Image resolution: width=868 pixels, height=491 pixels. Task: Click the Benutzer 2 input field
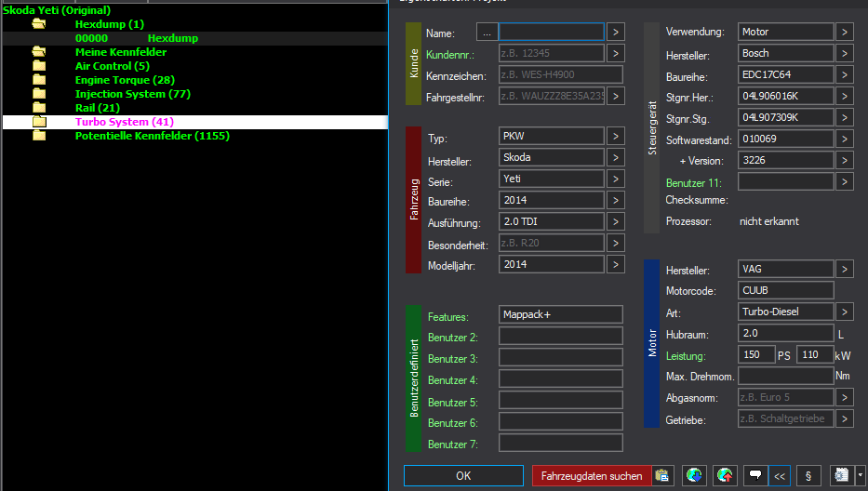click(561, 336)
